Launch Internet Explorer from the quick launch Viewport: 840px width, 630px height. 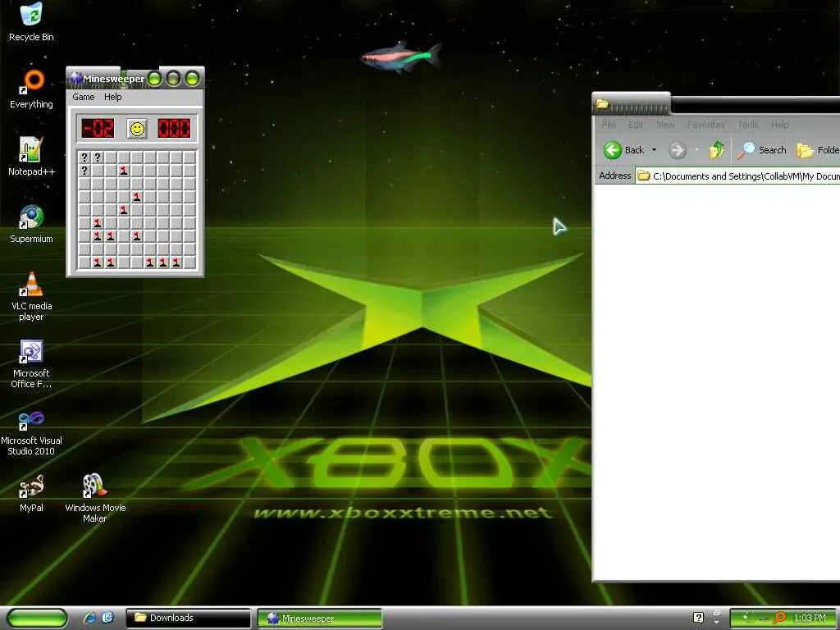[x=89, y=618]
